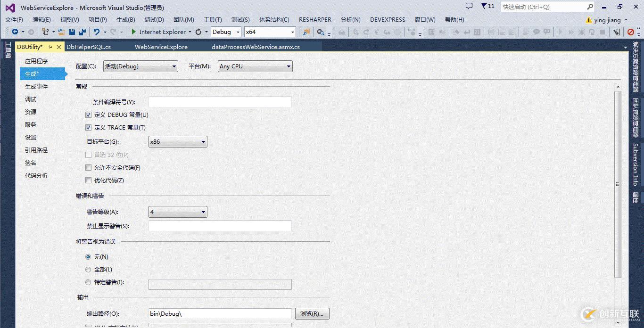Viewport: 644px width, 328px height.
Task: Open the 生成事件 settings page
Action: [36, 86]
